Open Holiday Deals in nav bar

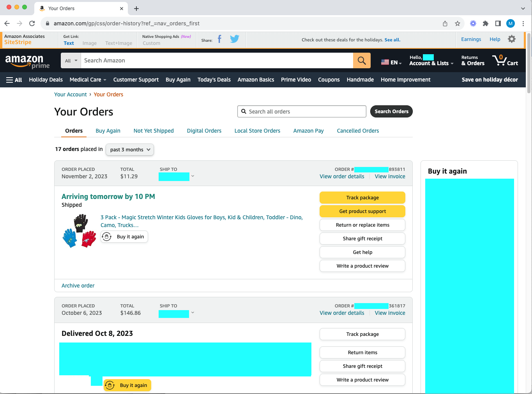46,80
